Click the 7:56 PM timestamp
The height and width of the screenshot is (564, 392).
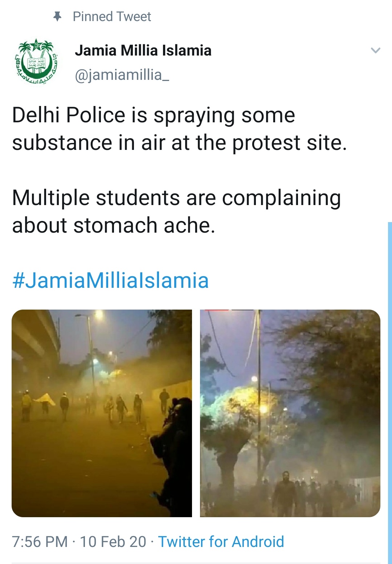click(40, 541)
